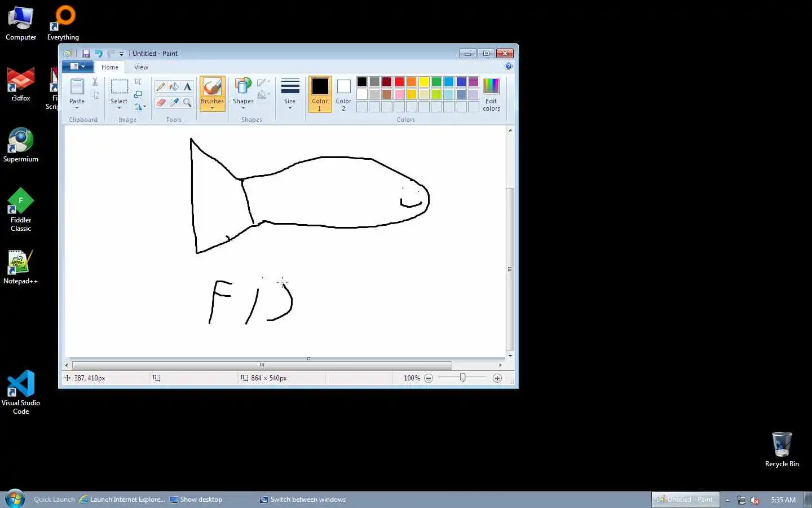Open the Fiddler Classic desktop icon
This screenshot has height=508, width=812.
[21, 209]
